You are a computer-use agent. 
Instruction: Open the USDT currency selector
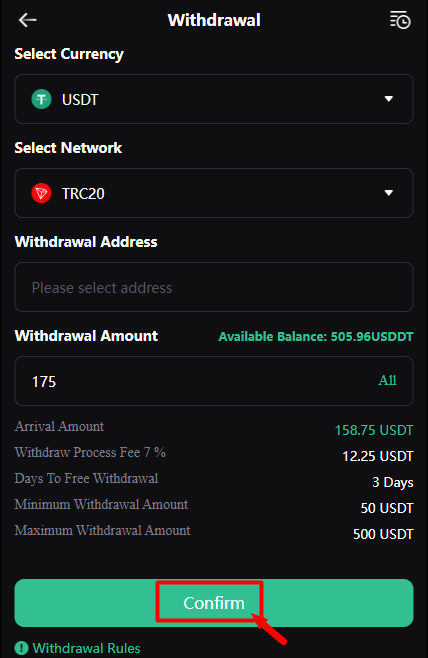pos(214,99)
